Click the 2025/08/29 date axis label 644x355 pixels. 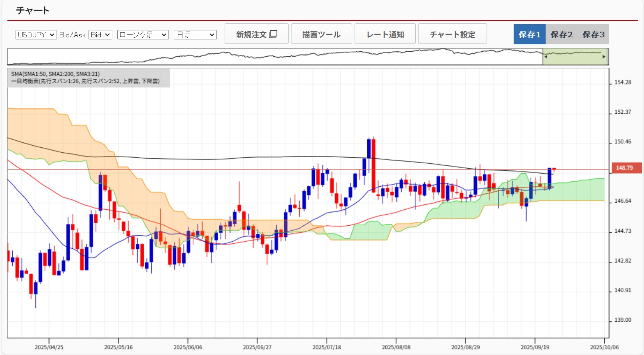click(x=465, y=347)
